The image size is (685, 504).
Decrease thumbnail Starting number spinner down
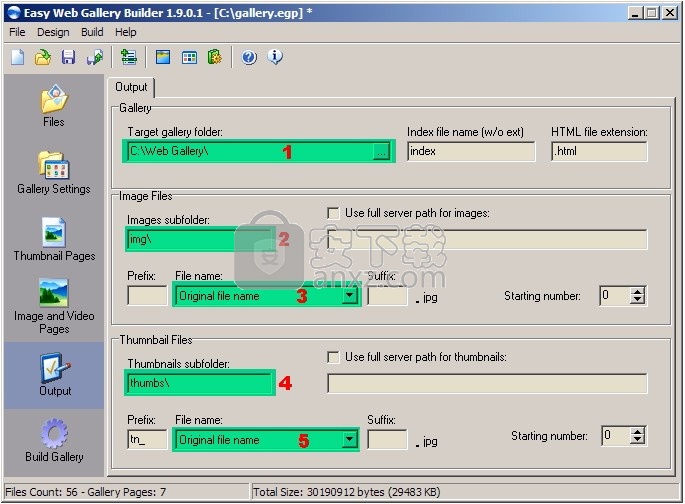[x=637, y=440]
